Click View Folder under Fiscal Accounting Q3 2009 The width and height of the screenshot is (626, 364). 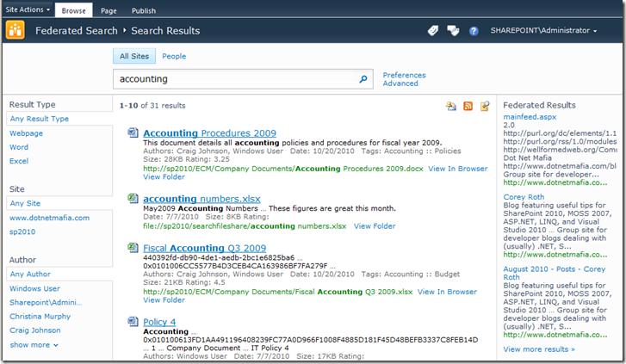click(164, 300)
